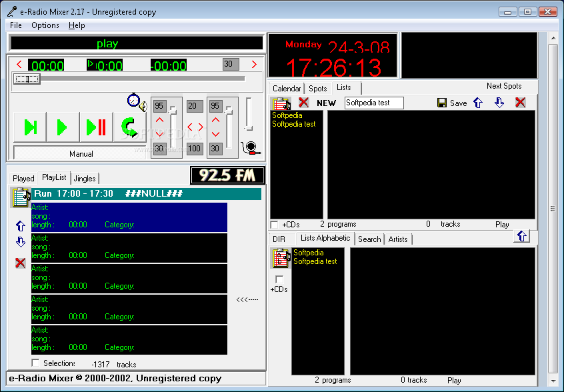This screenshot has width=564, height=392.
Task: Click the red left arrow near the time display
Action: (19, 65)
